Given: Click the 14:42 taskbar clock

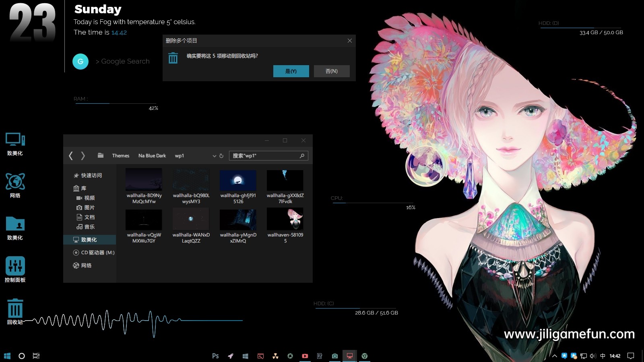Looking at the screenshot, I should point(615,356).
